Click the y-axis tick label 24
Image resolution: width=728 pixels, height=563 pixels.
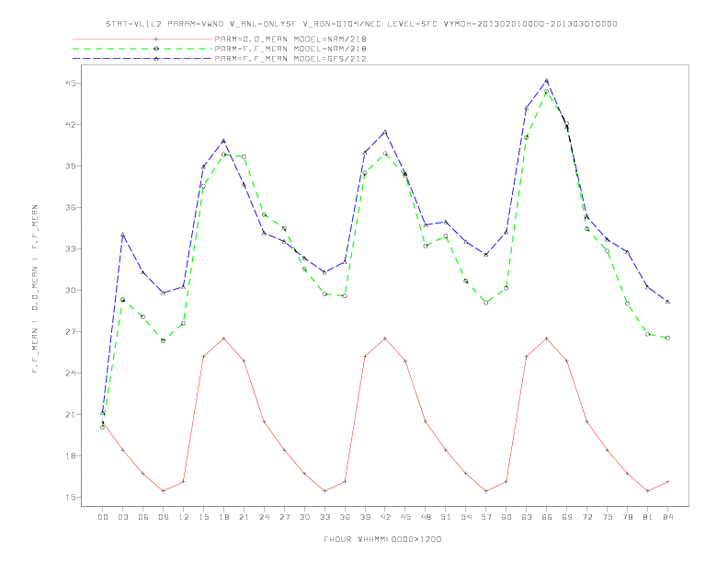(73, 373)
